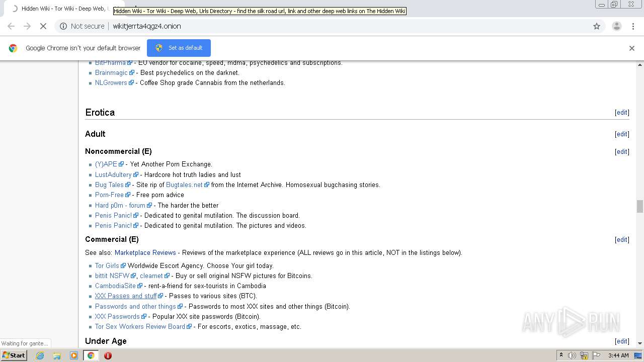Show hidden tray icons
Screen dimensions: 644x362
[x=561, y=355]
